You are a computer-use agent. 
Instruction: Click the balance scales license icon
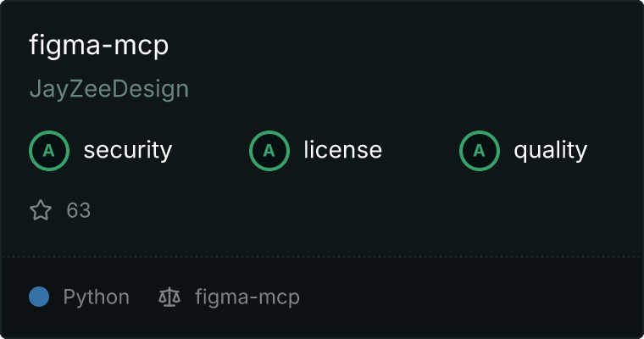[169, 297]
